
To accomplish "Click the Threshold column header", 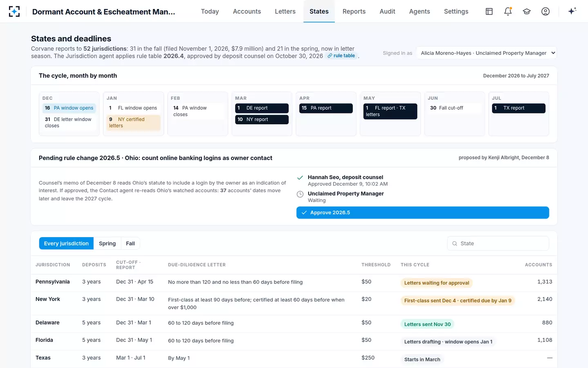I will (x=376, y=265).
